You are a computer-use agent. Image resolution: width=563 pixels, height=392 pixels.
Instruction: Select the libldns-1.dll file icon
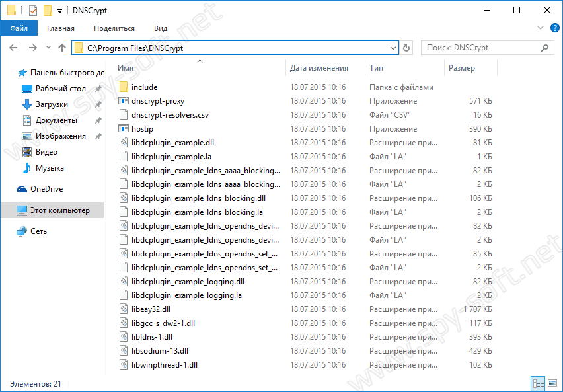coord(124,337)
